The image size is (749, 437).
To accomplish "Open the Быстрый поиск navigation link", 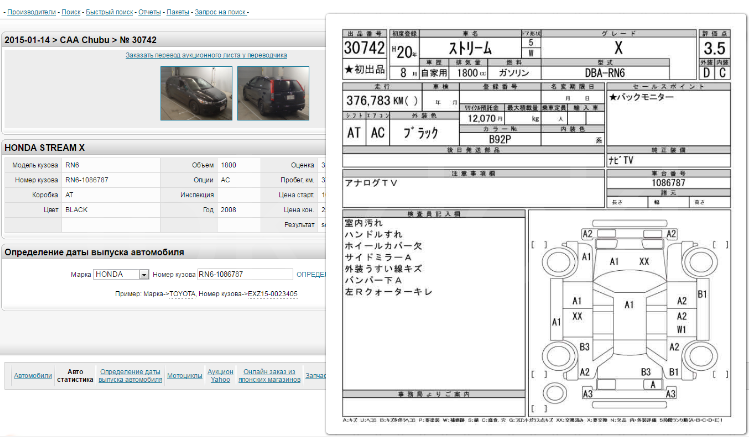I will [109, 12].
